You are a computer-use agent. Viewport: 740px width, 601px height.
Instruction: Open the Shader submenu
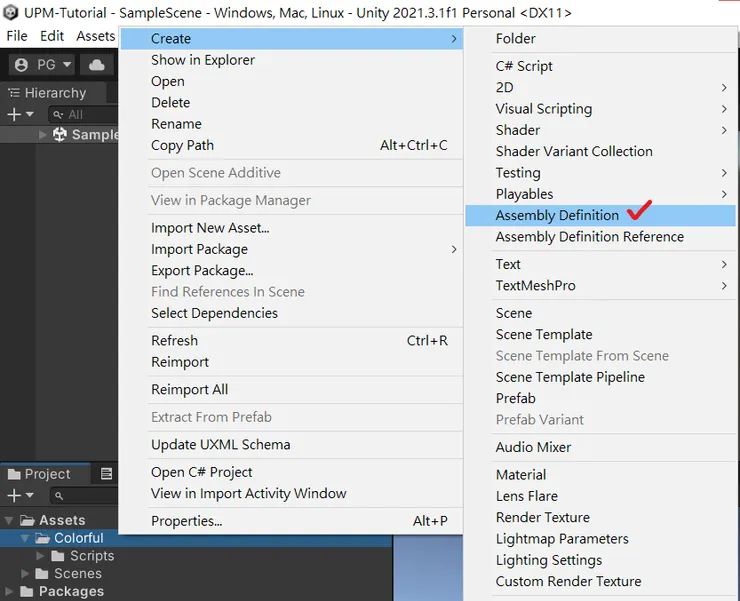[600, 130]
